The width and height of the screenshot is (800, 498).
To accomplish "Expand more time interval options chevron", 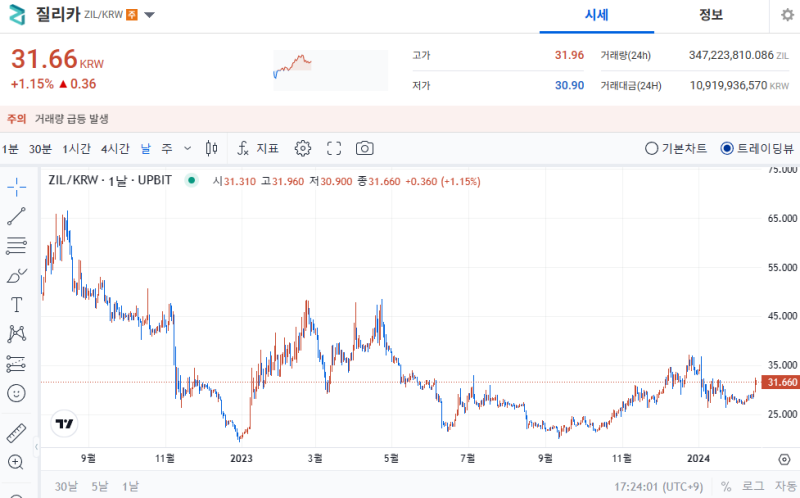I will tap(187, 148).
